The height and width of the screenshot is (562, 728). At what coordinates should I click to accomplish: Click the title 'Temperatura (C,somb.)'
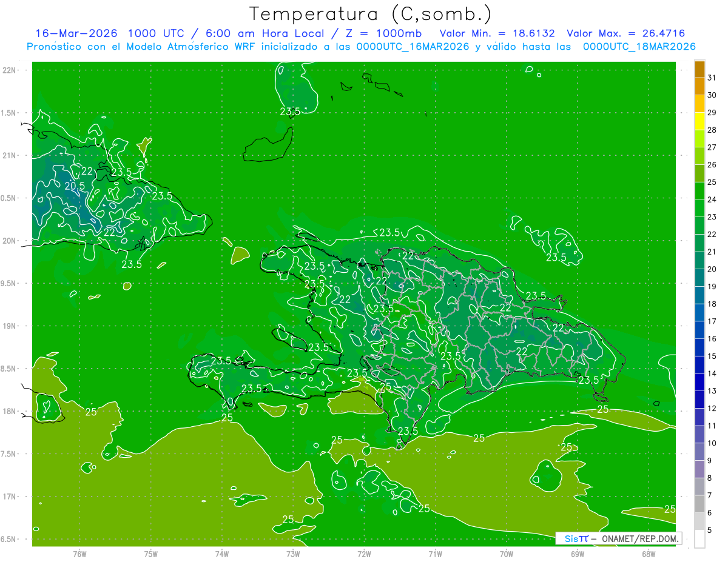tap(371, 14)
